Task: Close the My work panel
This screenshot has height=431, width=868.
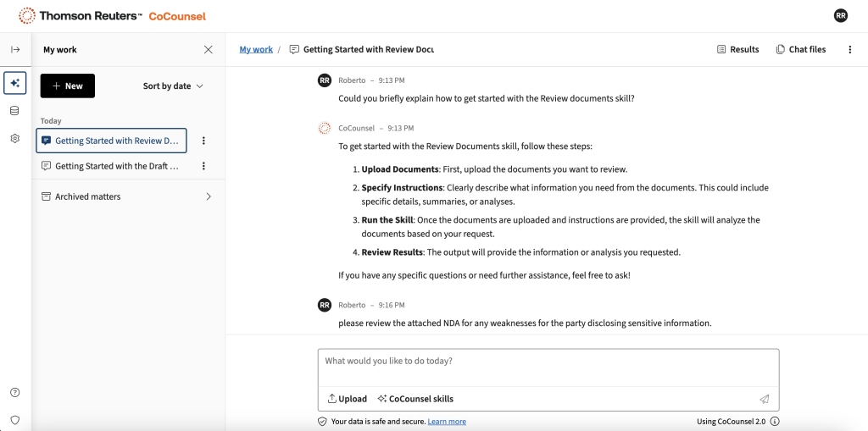Action: 209,50
